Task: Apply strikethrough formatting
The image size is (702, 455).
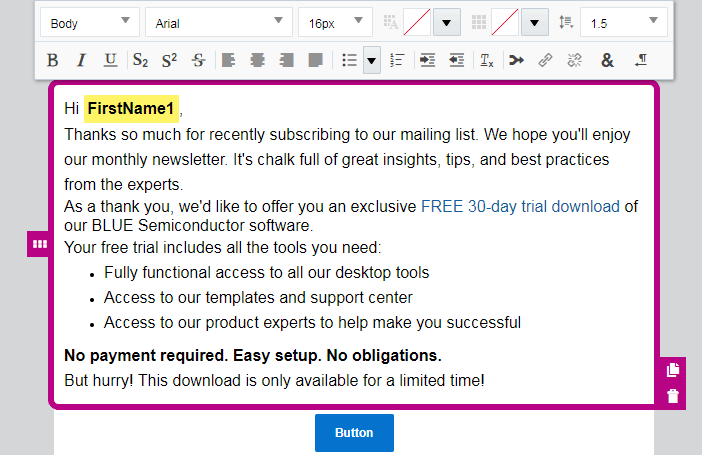Action: pyautogui.click(x=199, y=60)
